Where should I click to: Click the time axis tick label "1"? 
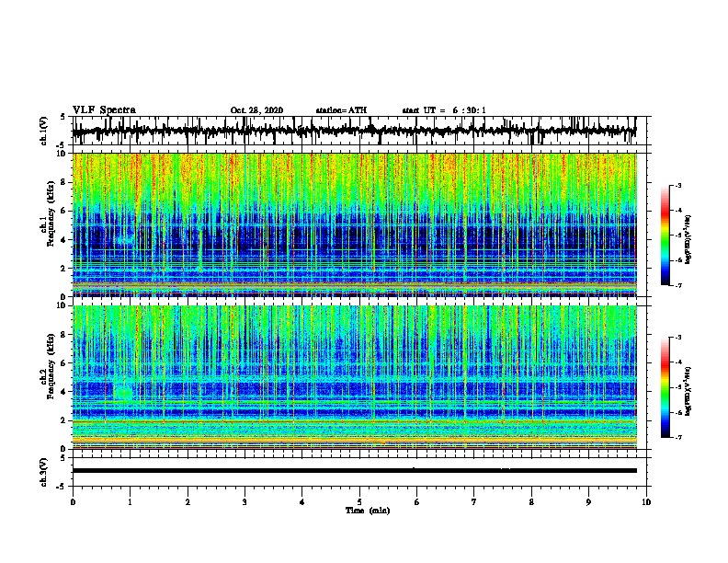(x=130, y=502)
